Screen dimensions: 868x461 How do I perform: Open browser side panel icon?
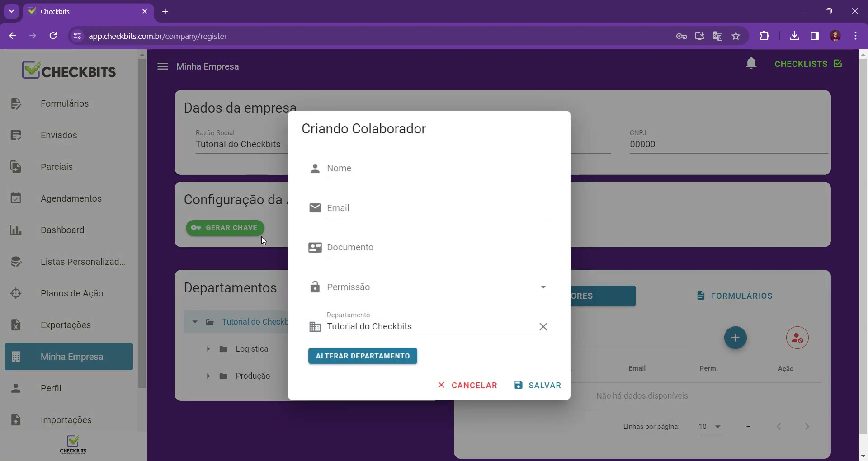(815, 36)
